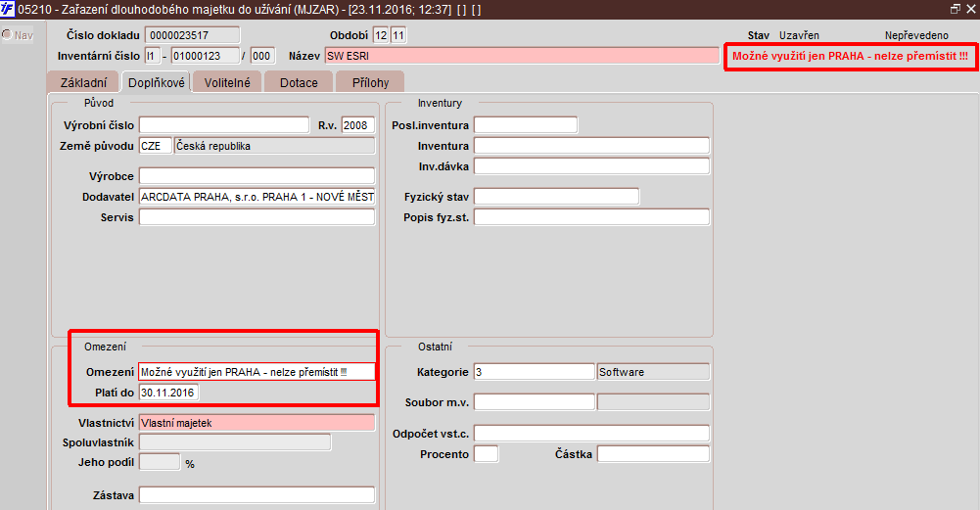Viewport: 980px width, 510px height.
Task: Close the MJZAR window
Action: click(970, 9)
